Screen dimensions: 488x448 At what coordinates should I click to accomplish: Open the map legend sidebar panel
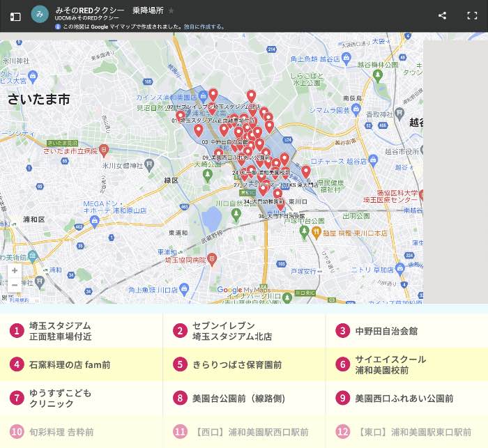[15, 17]
